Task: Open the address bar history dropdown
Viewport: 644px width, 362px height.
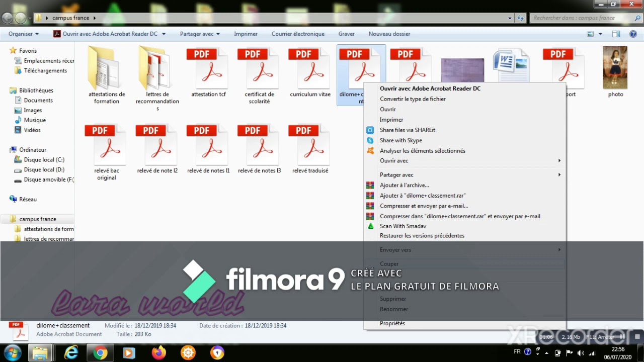Action: [x=510, y=18]
